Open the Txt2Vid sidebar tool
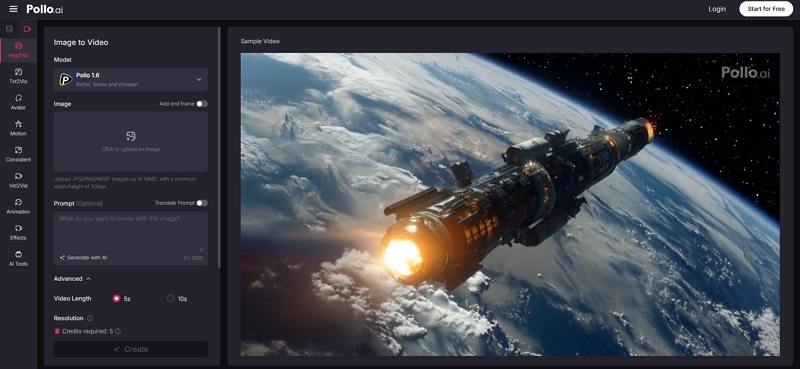This screenshot has width=800, height=369. (x=18, y=76)
